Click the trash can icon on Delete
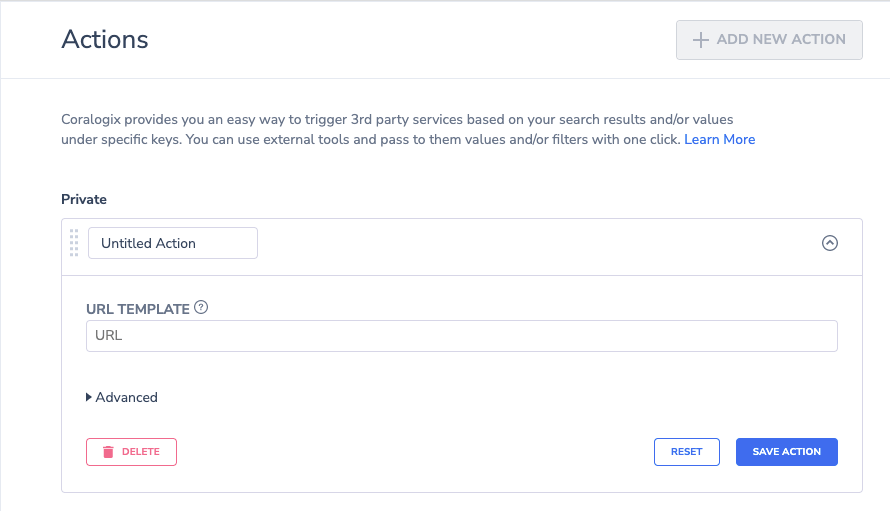The width and height of the screenshot is (890, 511). click(x=108, y=452)
